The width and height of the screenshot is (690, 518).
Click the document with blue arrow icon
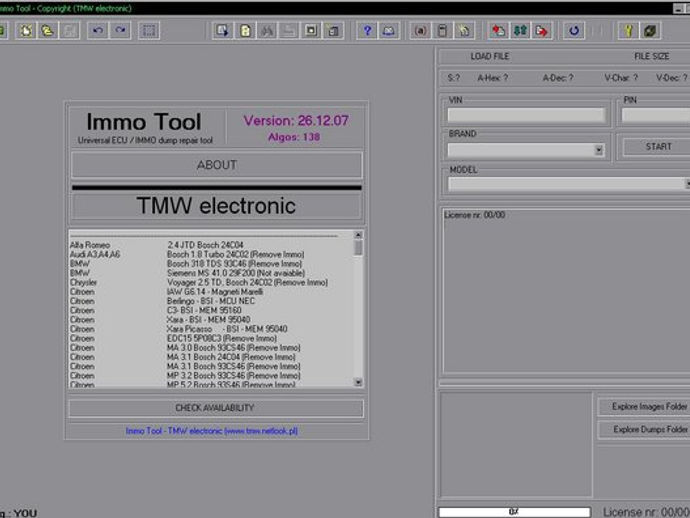click(223, 31)
